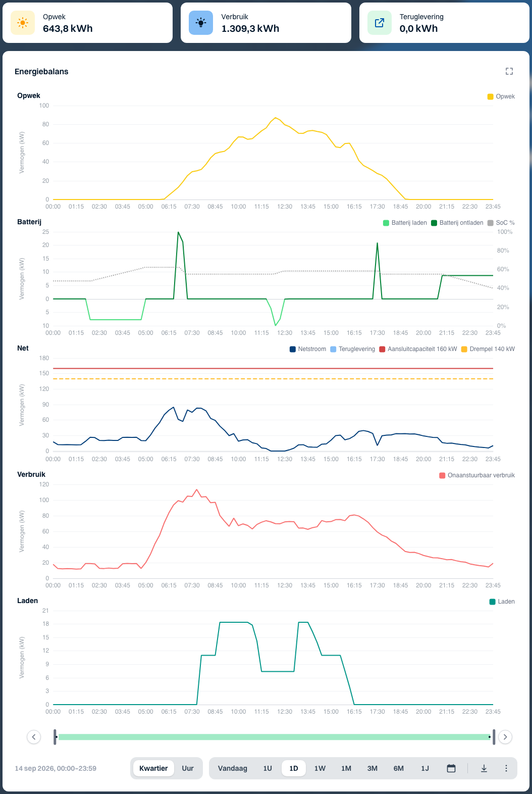Screen dimensions: 532x794
Task: Toggle Teruglevering series in Net legend
Action: pyautogui.click(x=353, y=349)
